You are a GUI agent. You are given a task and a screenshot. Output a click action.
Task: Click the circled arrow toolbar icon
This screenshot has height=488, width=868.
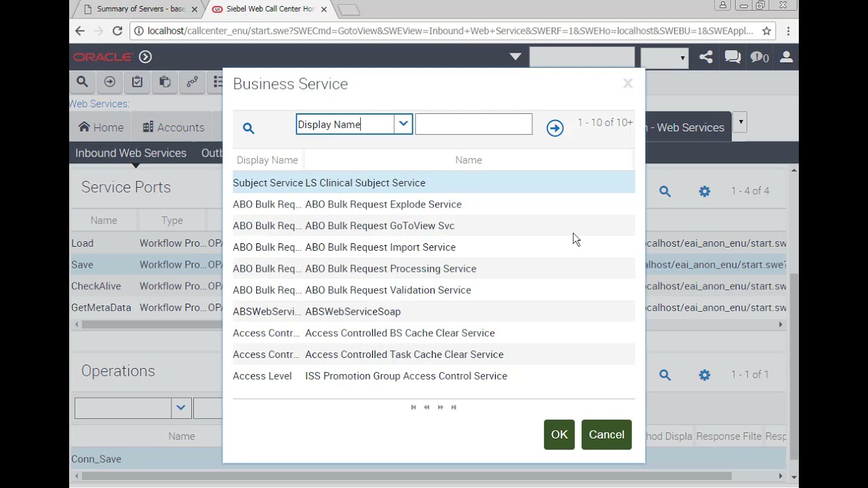pyautogui.click(x=109, y=82)
